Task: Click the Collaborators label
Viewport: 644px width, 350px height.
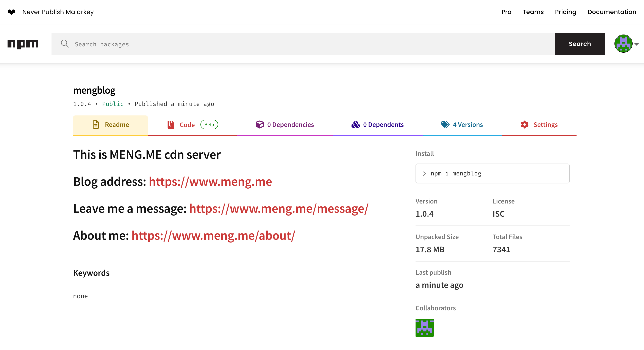Action: (436, 308)
